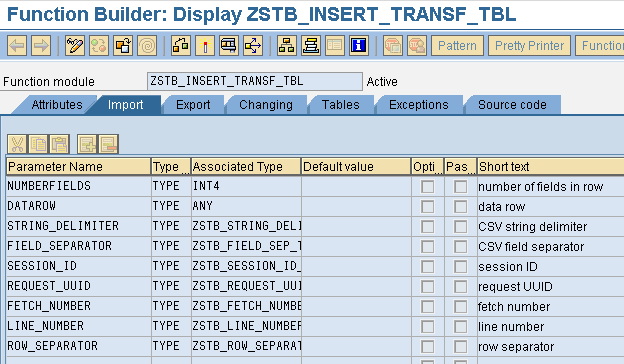Switch to the Export tab
The image size is (624, 364).
[193, 105]
